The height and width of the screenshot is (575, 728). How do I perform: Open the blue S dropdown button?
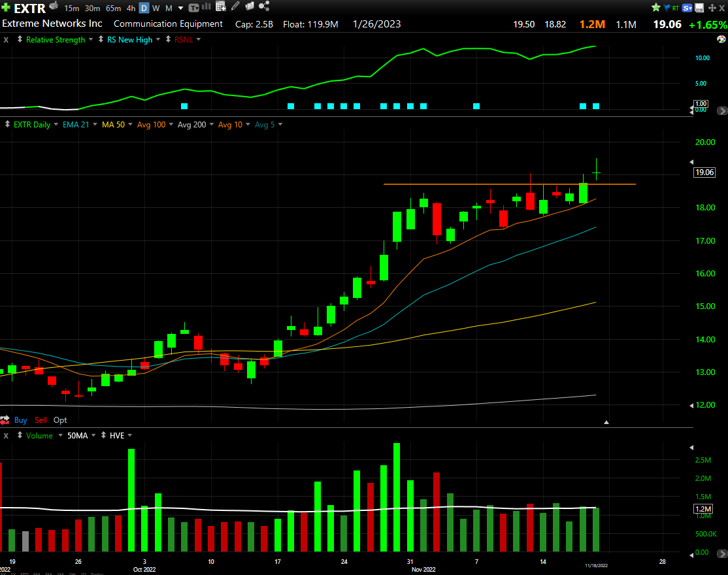(x=687, y=8)
